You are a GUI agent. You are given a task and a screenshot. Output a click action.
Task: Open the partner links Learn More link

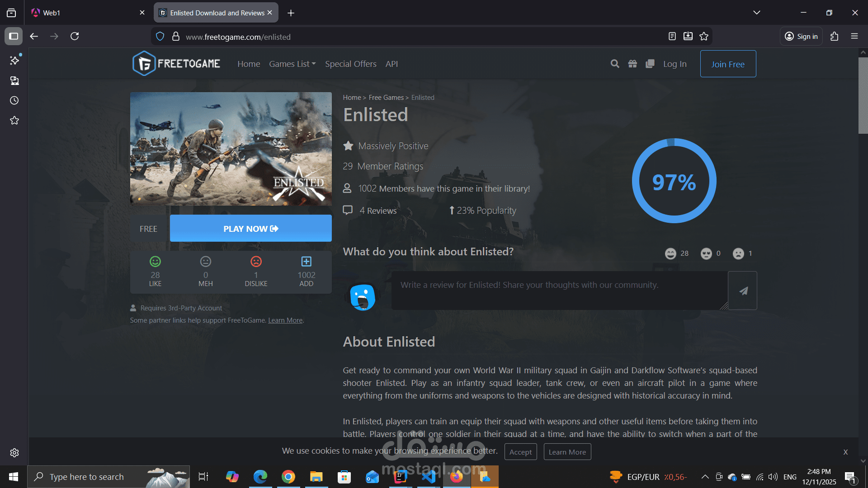pos(285,320)
